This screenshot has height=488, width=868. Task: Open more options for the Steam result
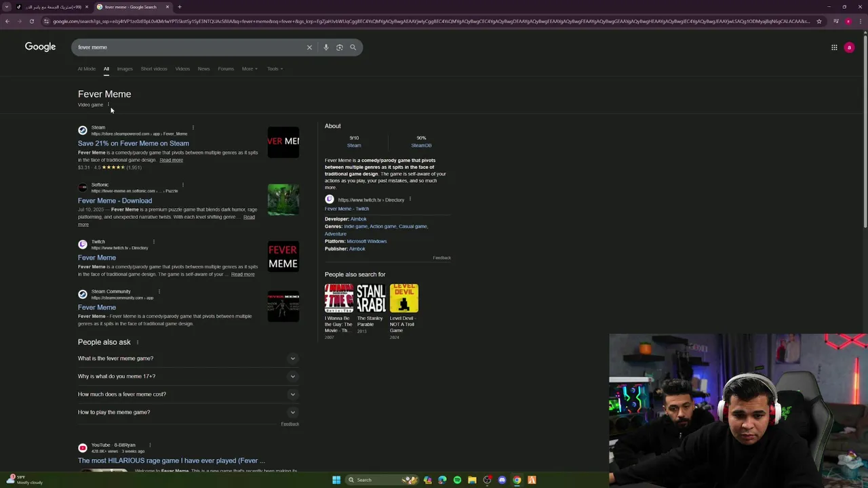point(193,127)
